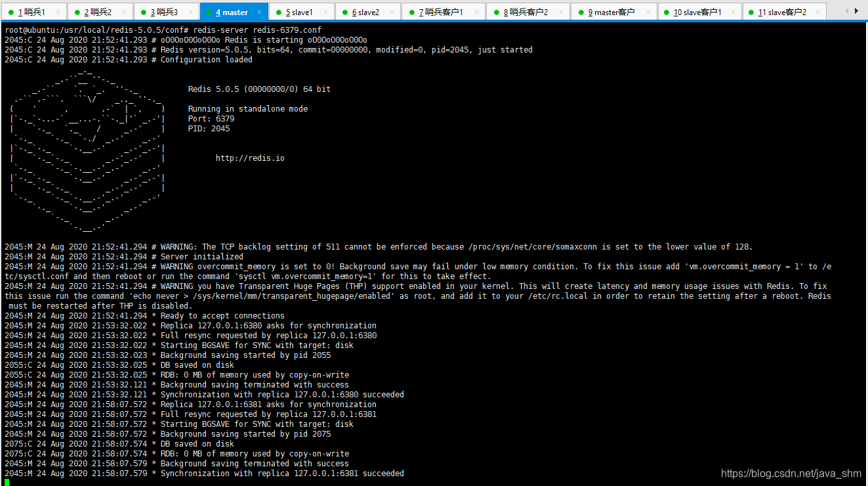868x486 pixels.
Task: Click the overcommit_memory WARNING line
Action: click(418, 271)
